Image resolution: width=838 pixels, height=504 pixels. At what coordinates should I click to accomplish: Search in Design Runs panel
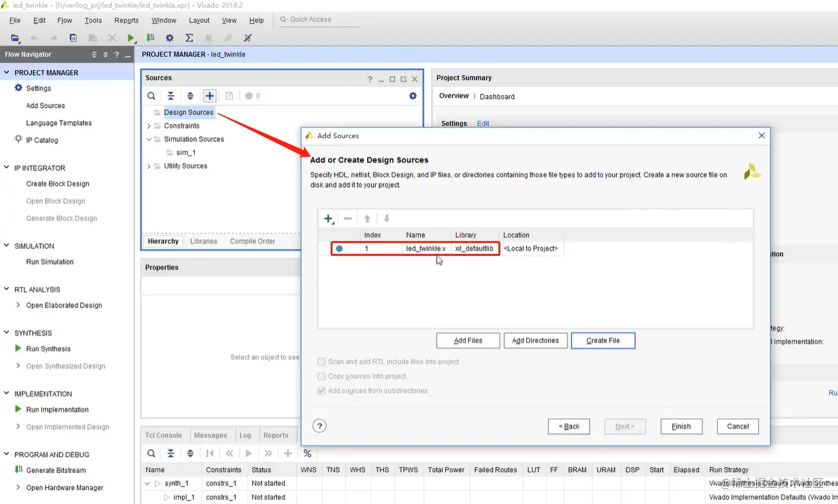[151, 453]
